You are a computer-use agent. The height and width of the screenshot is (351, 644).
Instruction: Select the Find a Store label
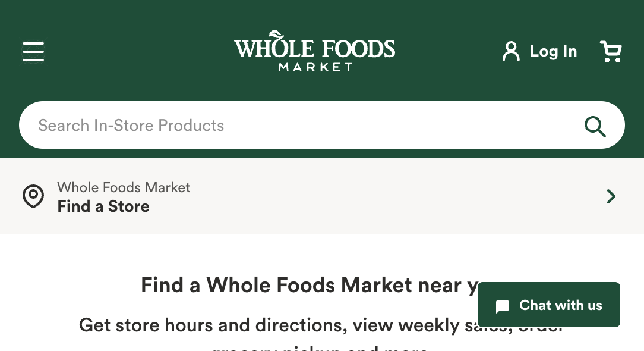(x=103, y=207)
